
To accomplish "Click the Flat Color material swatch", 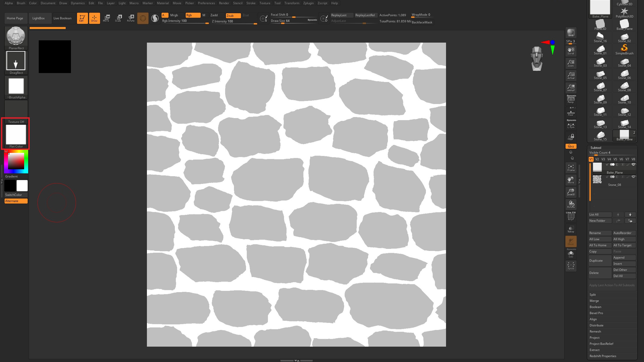I will point(16,136).
